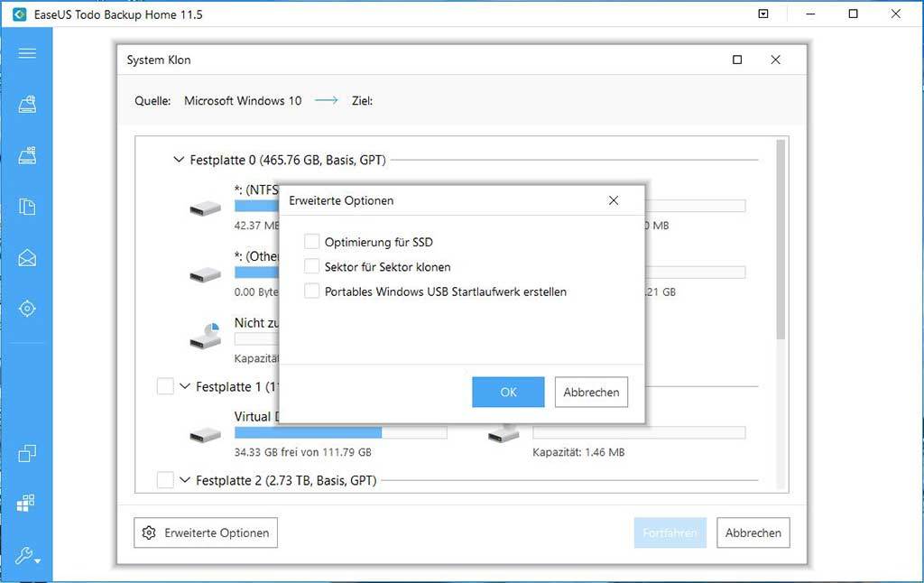Click the 1.46 MB partition usage bar
924x583 pixels.
tap(639, 432)
